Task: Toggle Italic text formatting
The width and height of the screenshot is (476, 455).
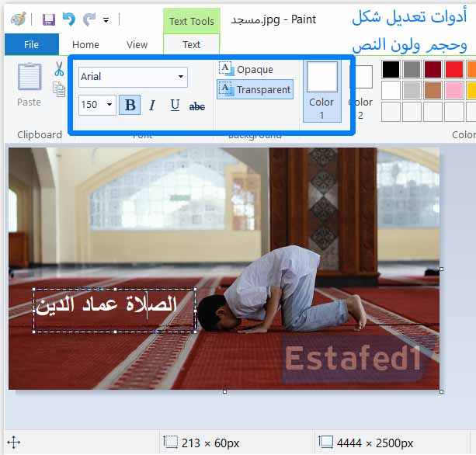Action: tap(152, 105)
